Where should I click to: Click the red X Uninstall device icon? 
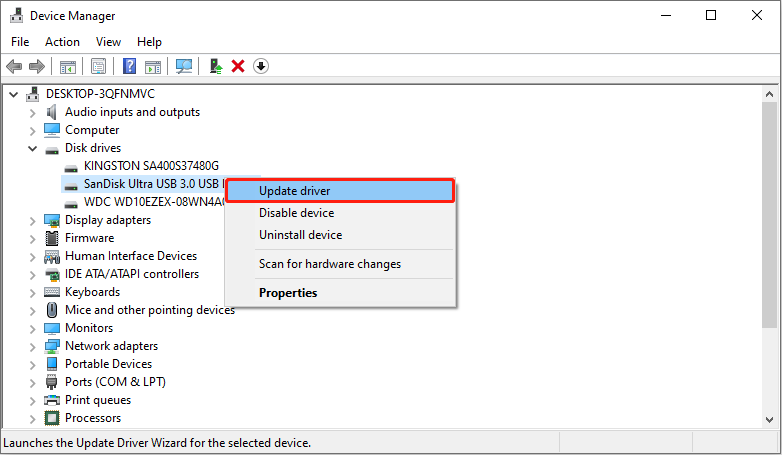[x=238, y=66]
